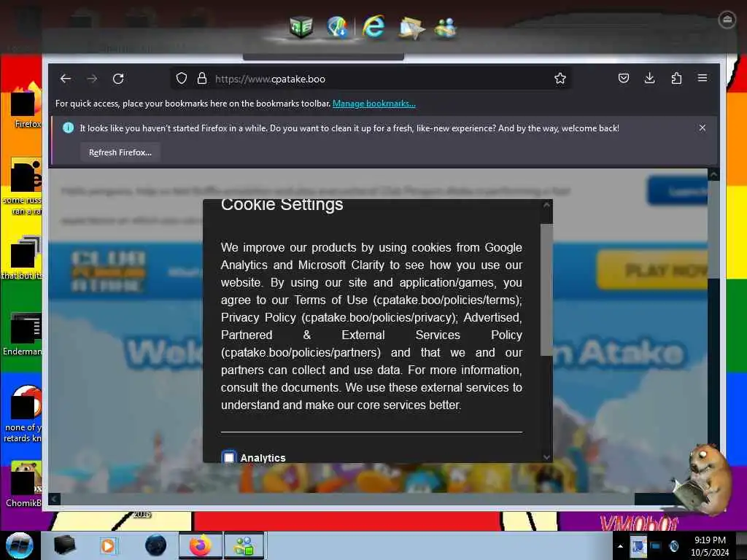Dismiss the Firefox welcome back notification
747x560 pixels.
[x=703, y=128]
